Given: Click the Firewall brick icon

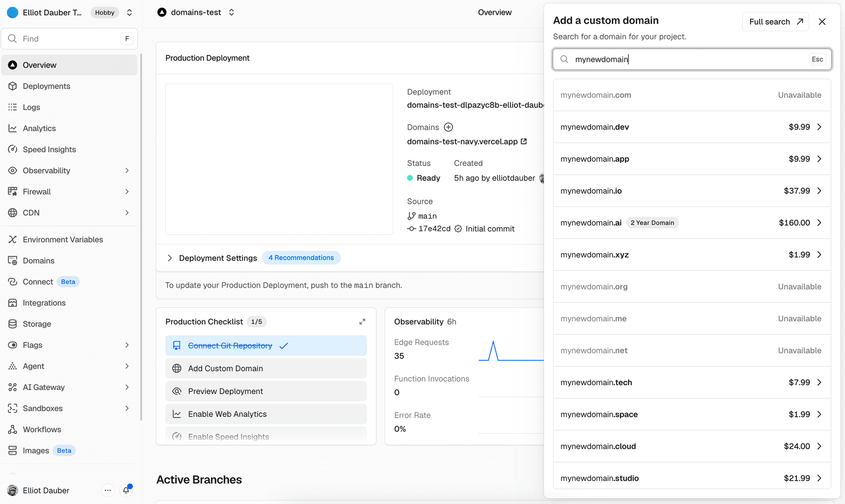Looking at the screenshot, I should click(13, 192).
